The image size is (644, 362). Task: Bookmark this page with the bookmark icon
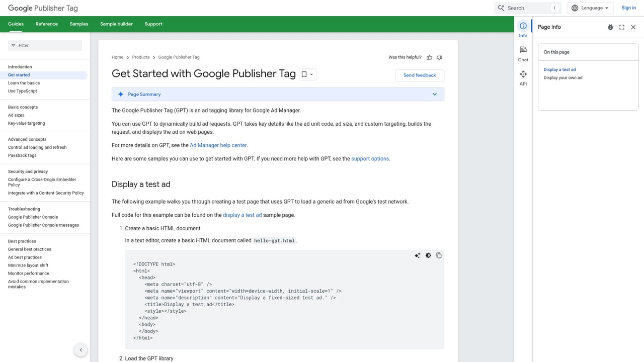click(304, 74)
